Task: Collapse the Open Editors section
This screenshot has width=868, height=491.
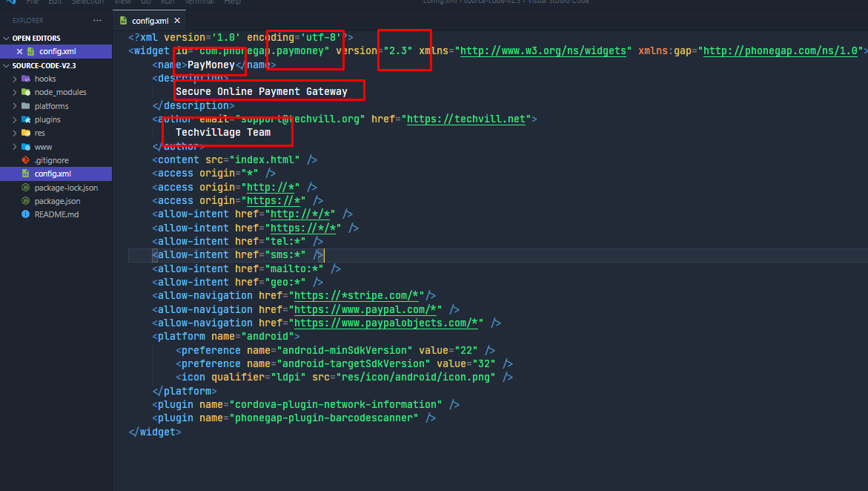Action: tap(7, 39)
